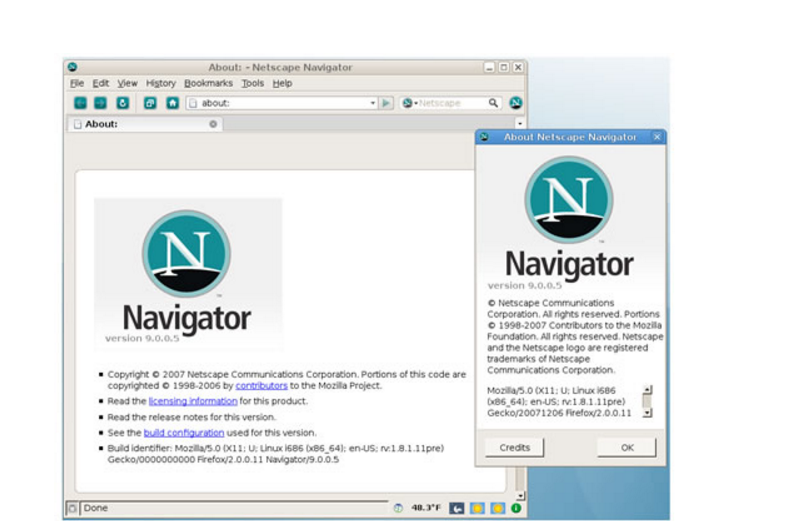790x527 pixels.
Task: Click the Netscape icon in About dialog title bar
Action: click(484, 137)
